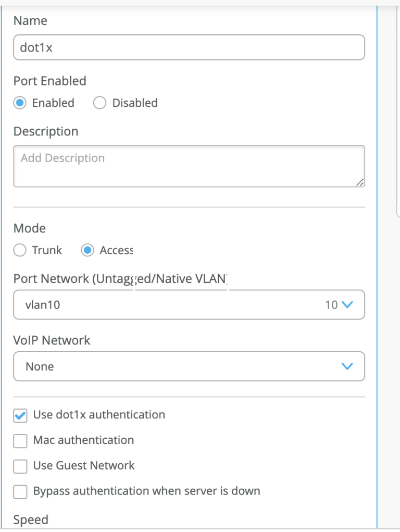
Task: Open the Port Network VLAN dropdown
Action: tap(189, 305)
